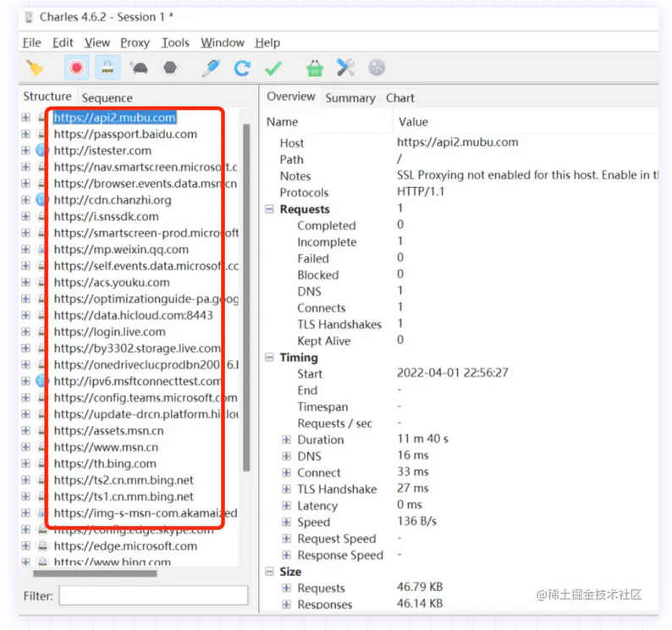Screen dimensions: 672x630
Task: Toggle throttling with the turtle icon
Action: pyautogui.click(x=139, y=68)
